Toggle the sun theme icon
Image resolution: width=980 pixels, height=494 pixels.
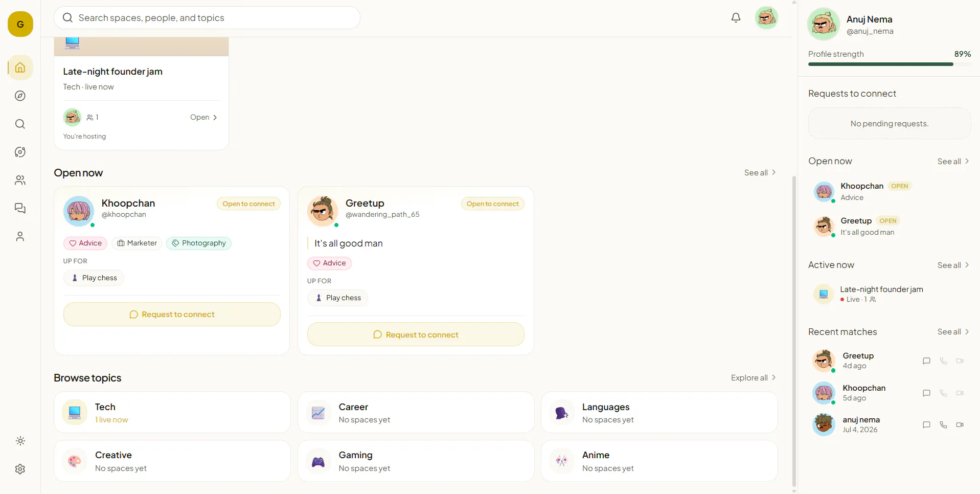(20, 441)
